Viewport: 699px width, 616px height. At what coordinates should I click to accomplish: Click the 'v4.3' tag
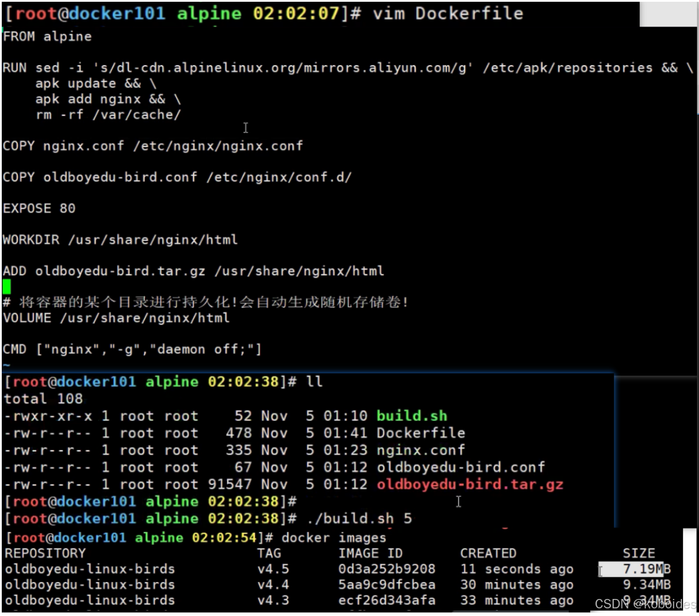click(273, 600)
